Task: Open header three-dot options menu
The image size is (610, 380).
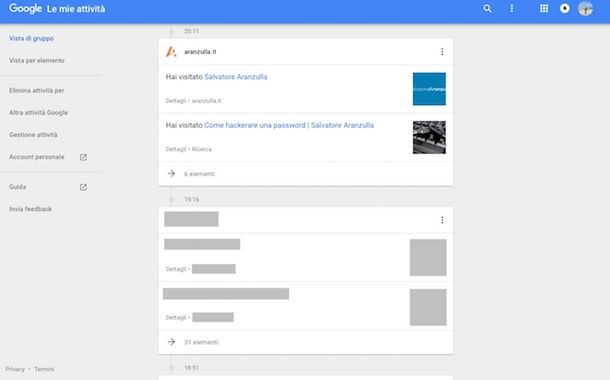Action: coord(512,9)
